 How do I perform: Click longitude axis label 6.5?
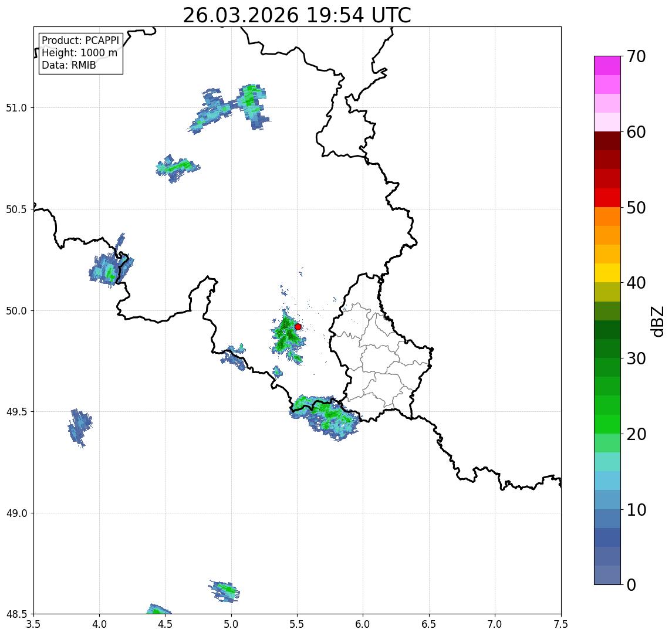tap(429, 624)
